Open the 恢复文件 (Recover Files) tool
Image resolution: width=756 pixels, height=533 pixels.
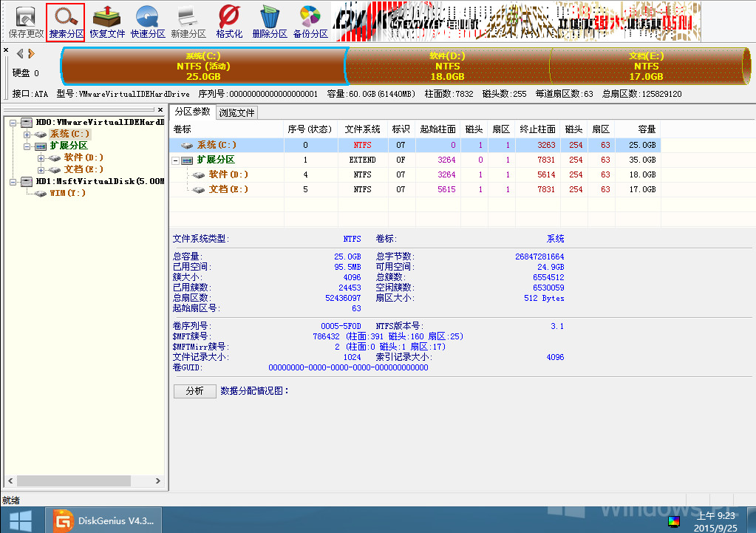pyautogui.click(x=107, y=21)
